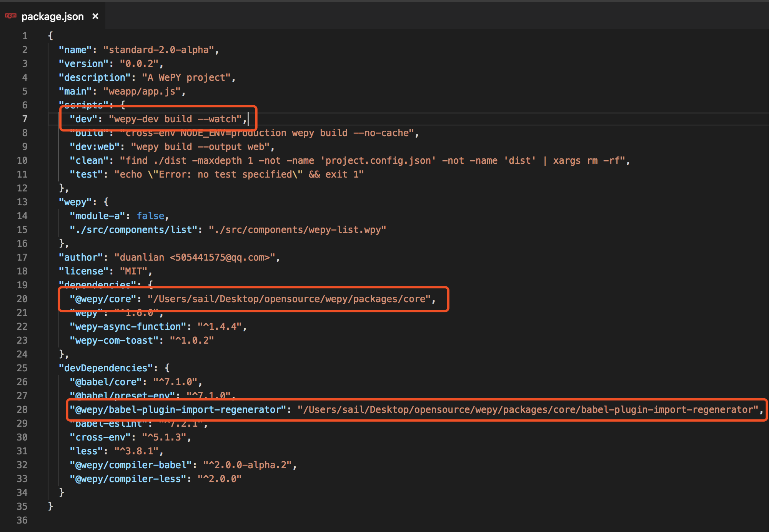Close the package.json tab

click(x=95, y=16)
